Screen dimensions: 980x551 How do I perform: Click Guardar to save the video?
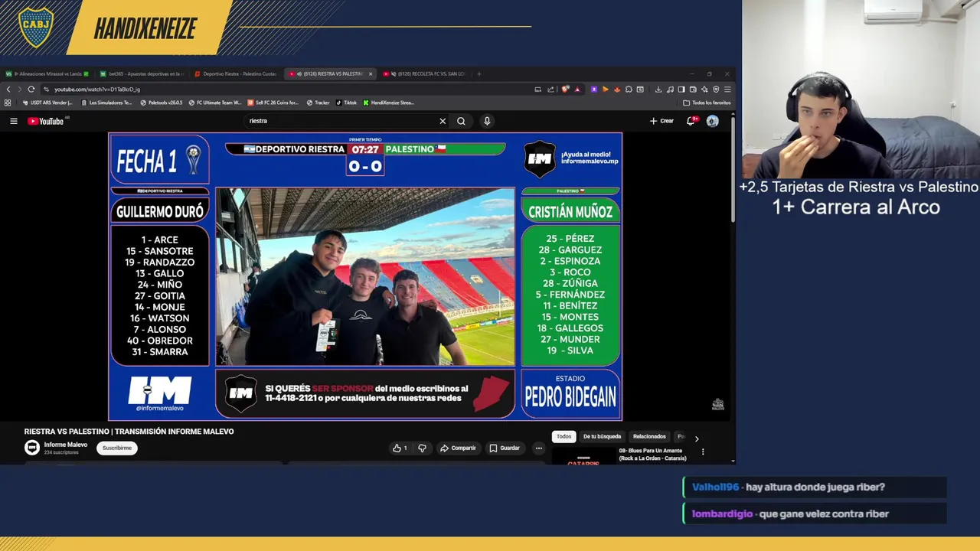tap(505, 448)
